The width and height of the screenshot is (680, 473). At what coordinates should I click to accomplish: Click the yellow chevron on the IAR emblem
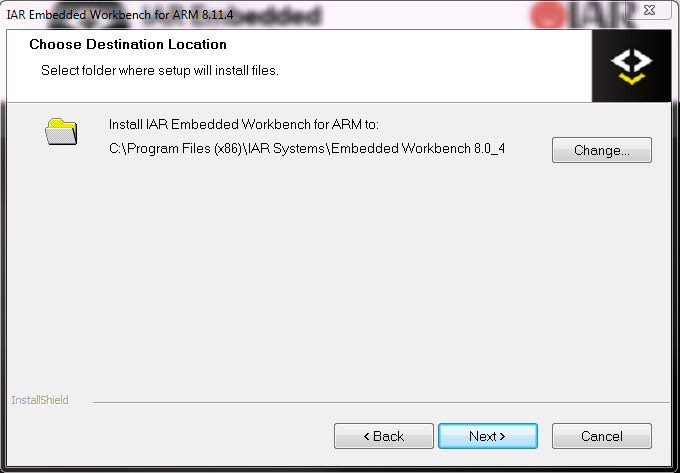631,78
